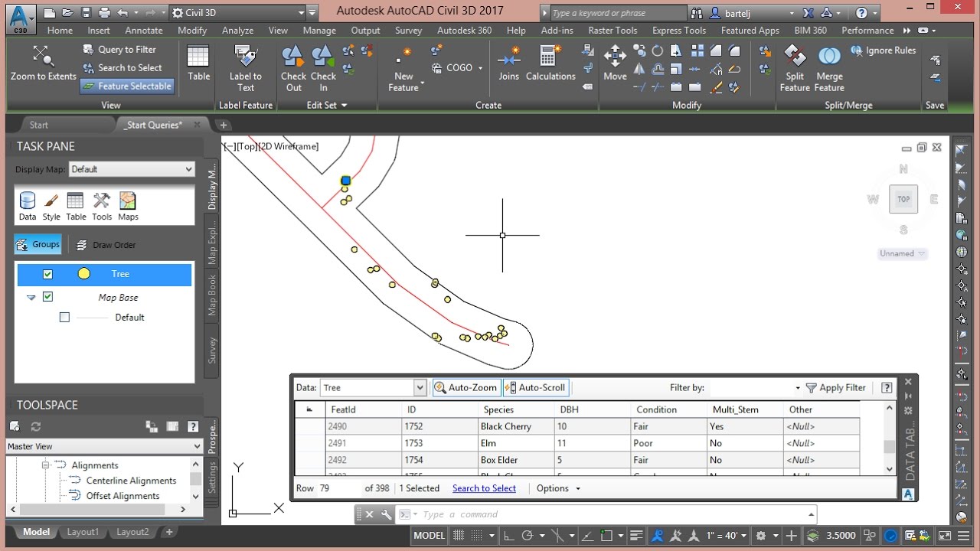Toggle Feature Selectable option

pyautogui.click(x=127, y=86)
